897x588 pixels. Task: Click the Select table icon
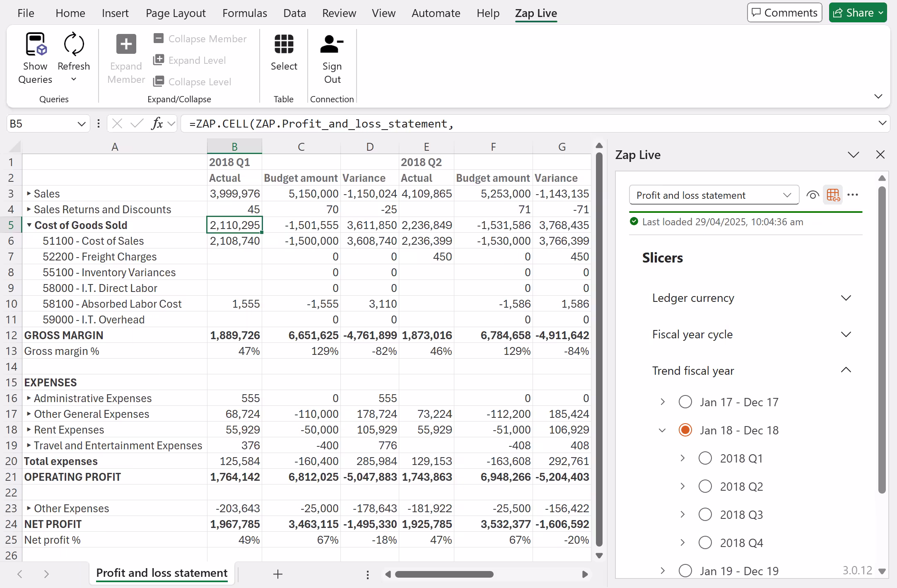click(x=284, y=44)
